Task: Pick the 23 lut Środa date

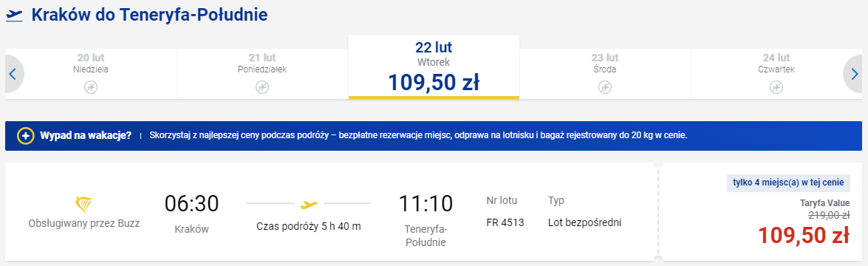Action: pos(604,74)
